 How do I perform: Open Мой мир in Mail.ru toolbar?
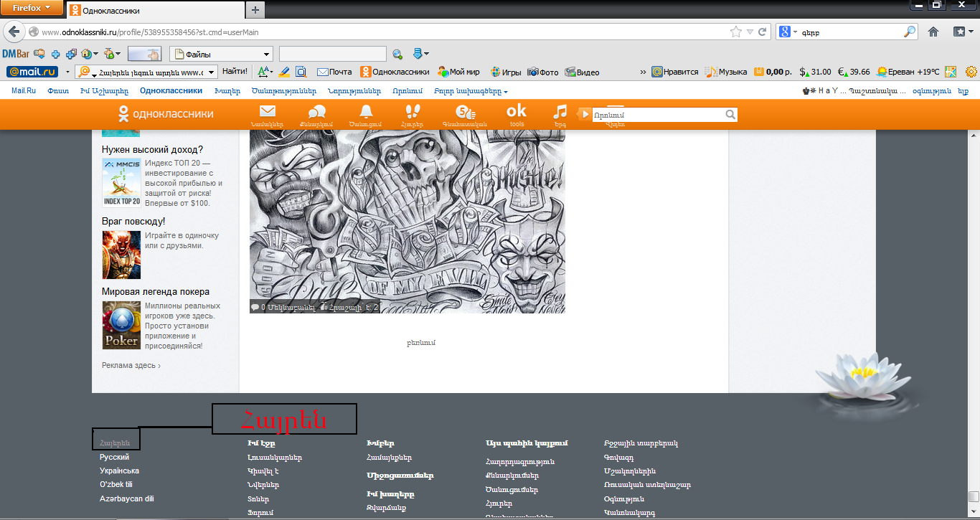click(x=459, y=72)
